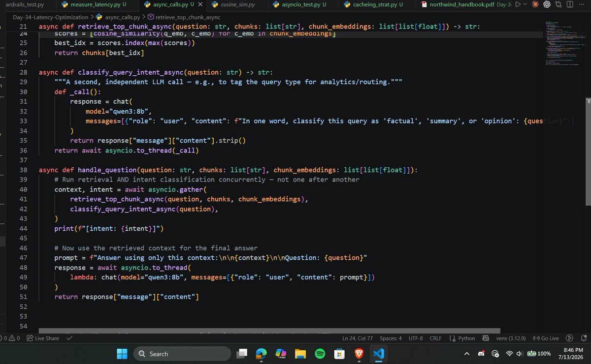Open the northwind_handbook.pdf tab

463,5
